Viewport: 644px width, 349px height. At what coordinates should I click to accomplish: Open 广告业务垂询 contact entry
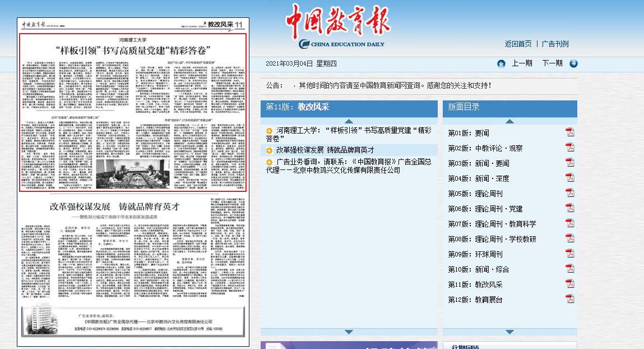[x=349, y=166]
